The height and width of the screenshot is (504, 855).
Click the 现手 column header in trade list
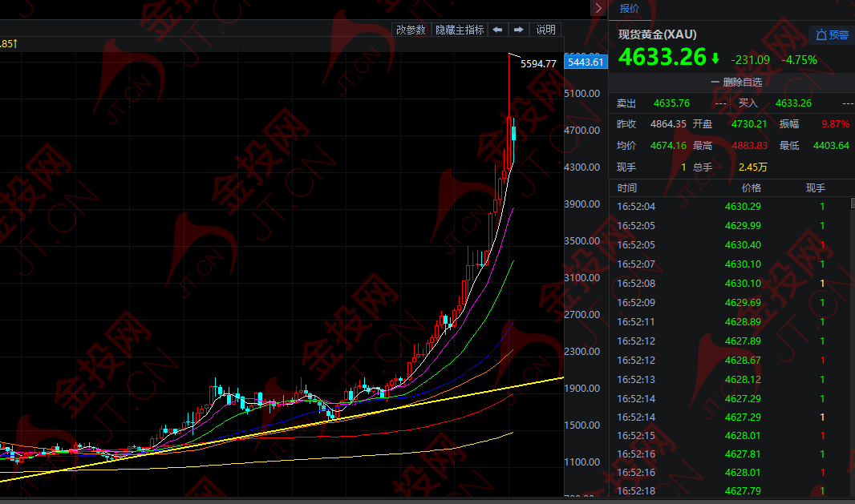coord(815,187)
